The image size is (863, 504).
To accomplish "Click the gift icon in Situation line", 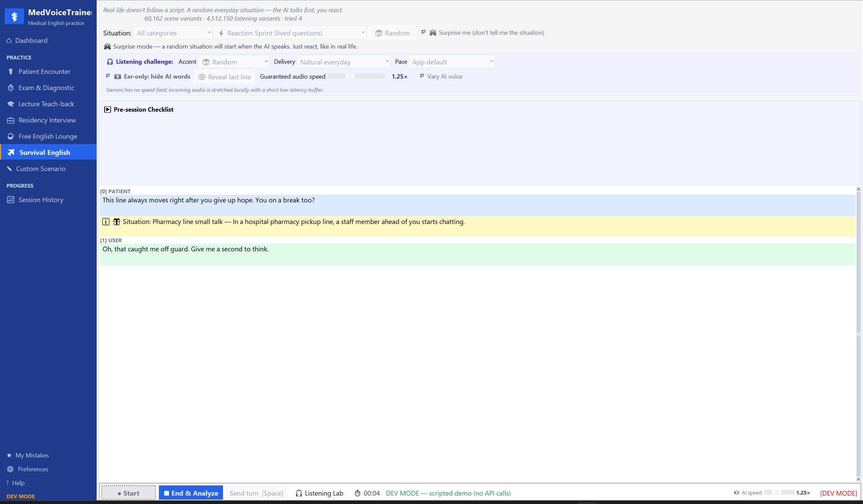I will [x=116, y=222].
